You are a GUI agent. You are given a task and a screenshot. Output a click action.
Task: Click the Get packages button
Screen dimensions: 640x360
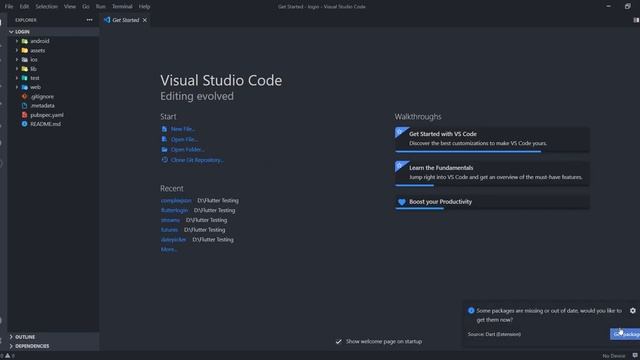point(625,334)
